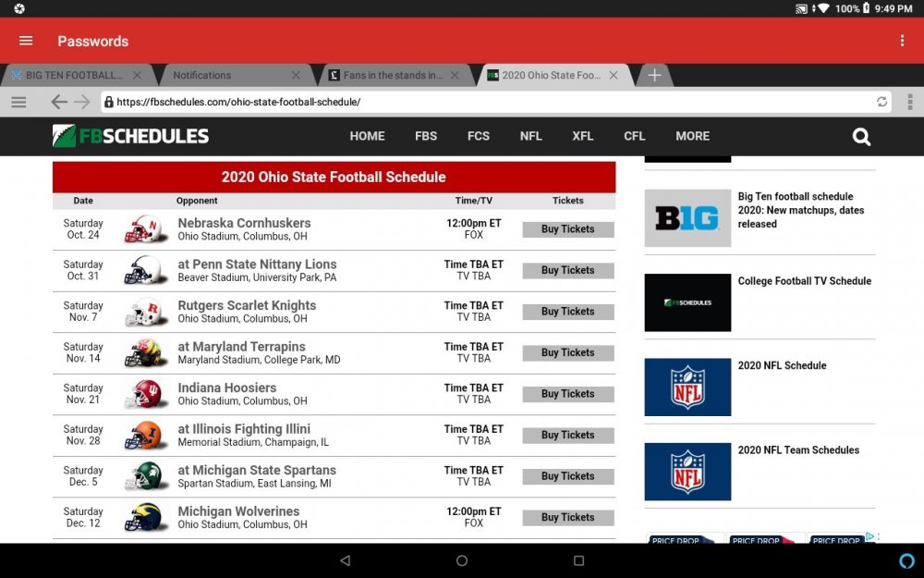Close the Notifications tab

(296, 76)
